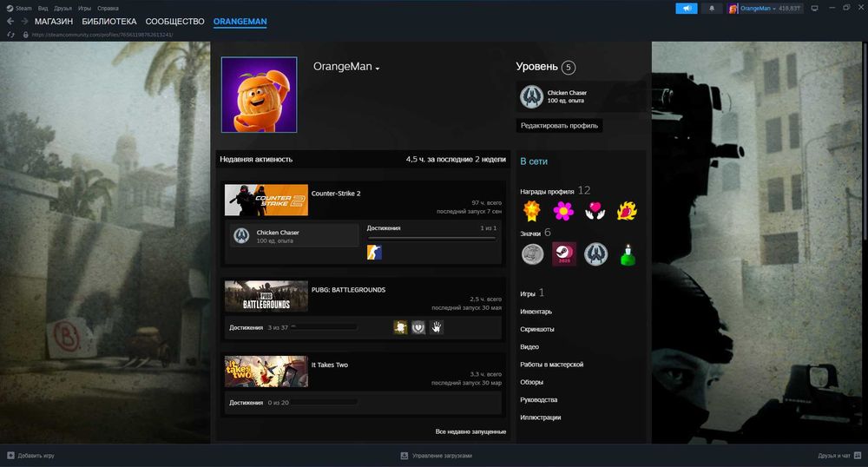Open the Chicken Chaser badge icon near level
Screen dimensions: 868x467
pos(531,96)
